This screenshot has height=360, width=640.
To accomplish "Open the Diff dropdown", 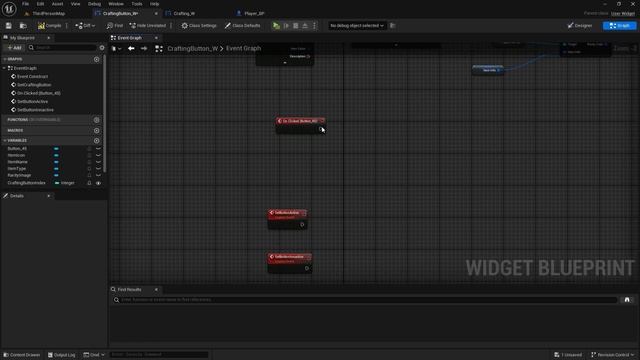I will pyautogui.click(x=85, y=26).
